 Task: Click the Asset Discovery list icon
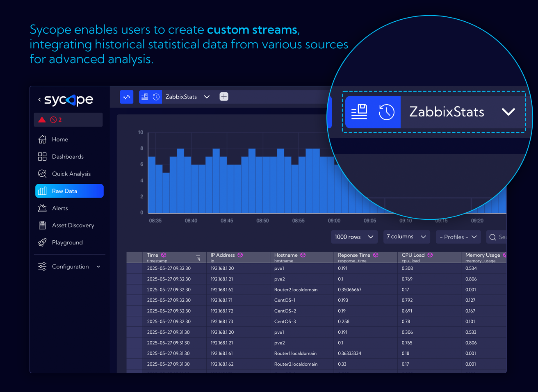click(x=42, y=226)
